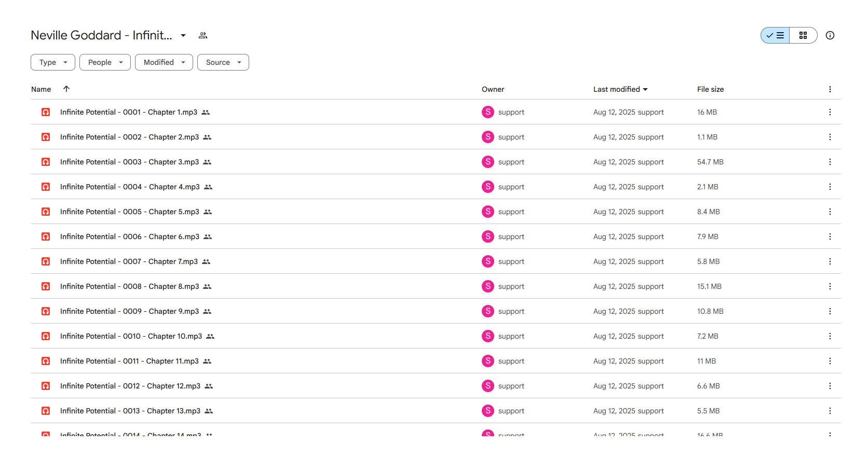The height and width of the screenshot is (473, 868).
Task: Open more actions for Chapter 1.mp3
Action: click(830, 112)
